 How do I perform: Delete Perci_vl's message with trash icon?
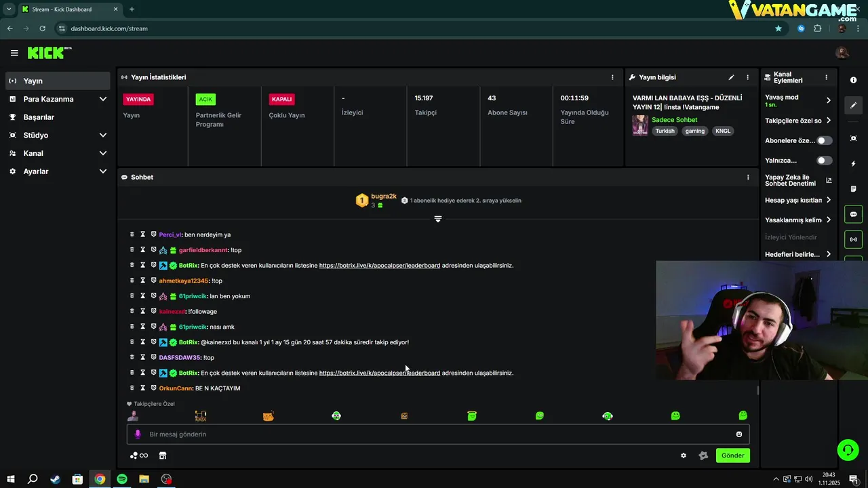coord(132,235)
